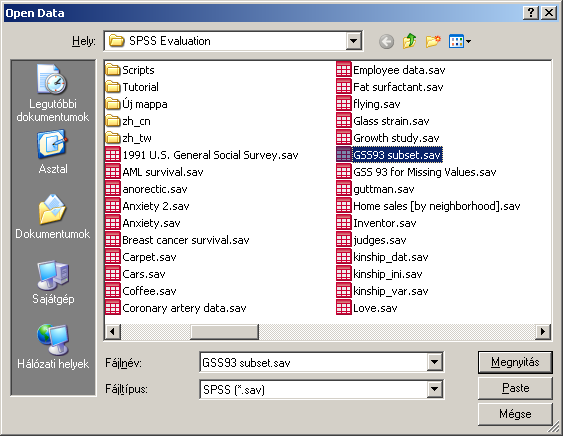Select highlighted GSS93 subset.sav file
The width and height of the screenshot is (563, 436).
click(x=397, y=155)
